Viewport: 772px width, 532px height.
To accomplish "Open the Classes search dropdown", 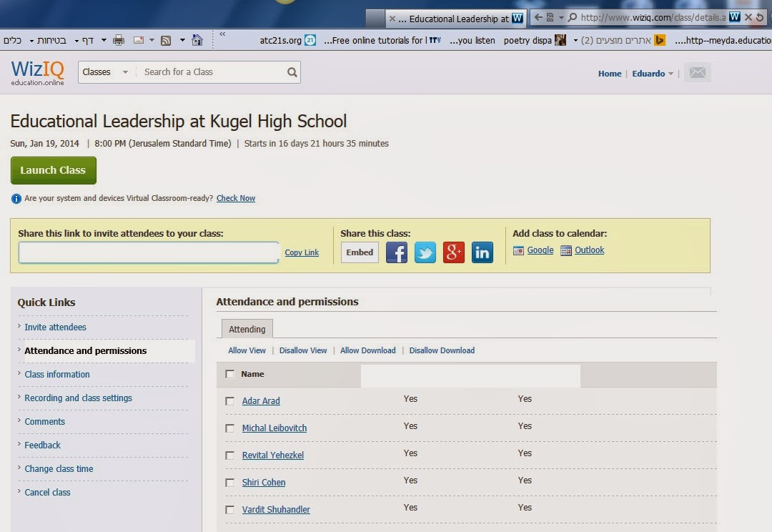I will coord(105,72).
